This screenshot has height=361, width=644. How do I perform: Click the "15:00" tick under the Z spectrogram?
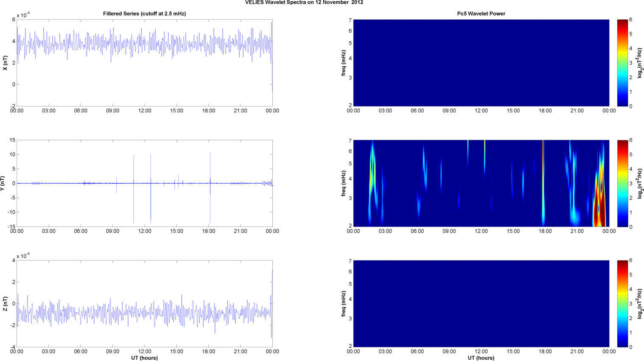pyautogui.click(x=513, y=352)
